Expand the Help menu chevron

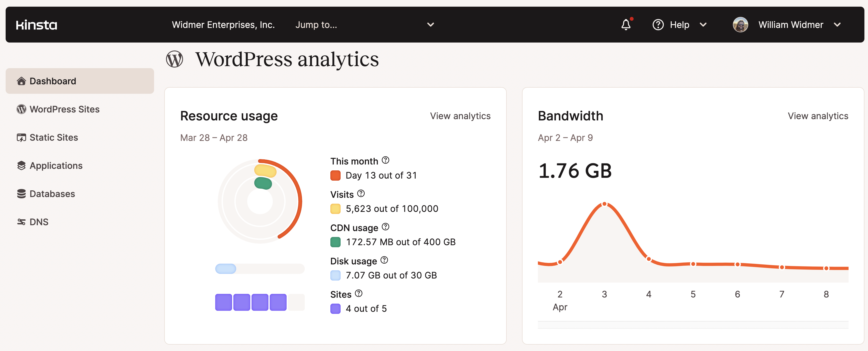coord(703,25)
